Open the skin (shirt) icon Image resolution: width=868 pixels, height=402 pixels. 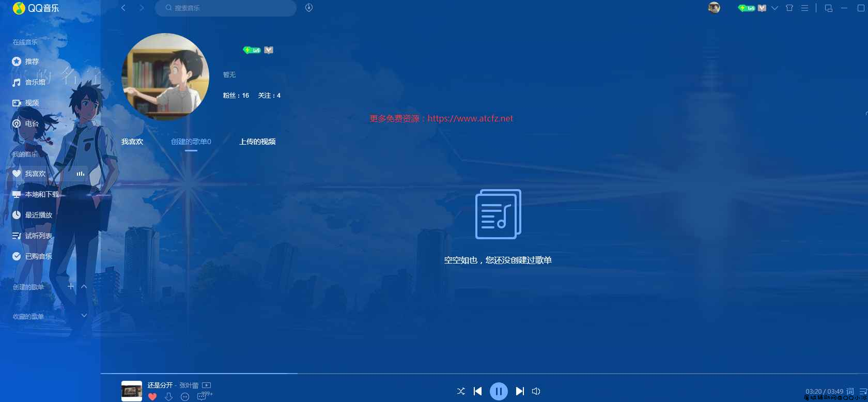[x=789, y=8]
